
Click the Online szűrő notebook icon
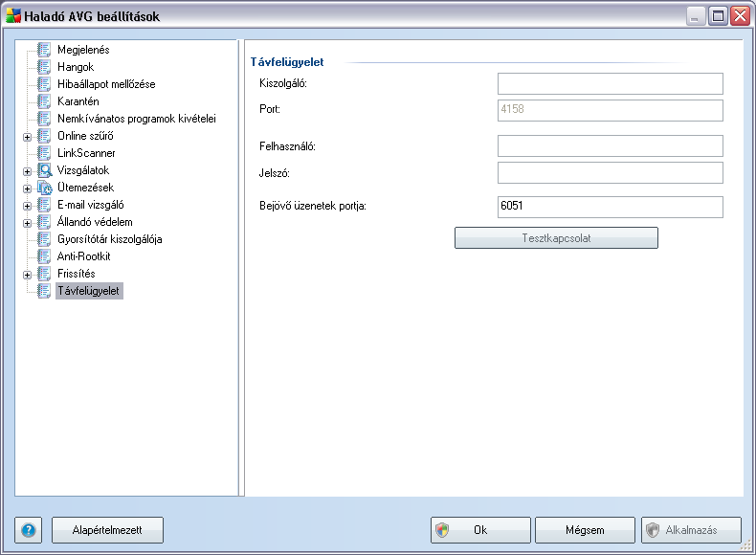44,136
